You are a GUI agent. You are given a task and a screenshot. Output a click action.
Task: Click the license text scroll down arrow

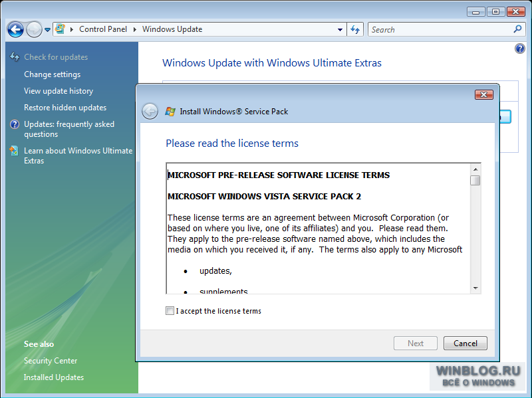point(475,288)
